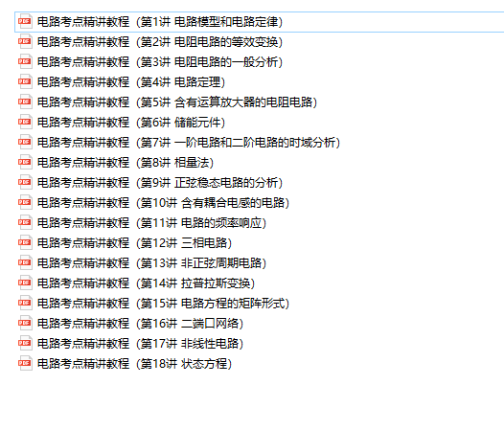
Task: Select the file 第15讲 电路方程的矩阵形式
Action: [x=163, y=303]
